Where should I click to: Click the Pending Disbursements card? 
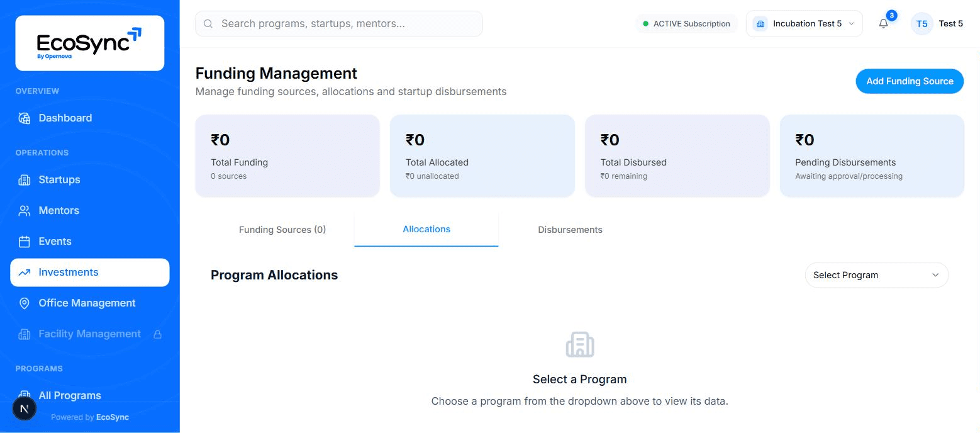(x=872, y=156)
